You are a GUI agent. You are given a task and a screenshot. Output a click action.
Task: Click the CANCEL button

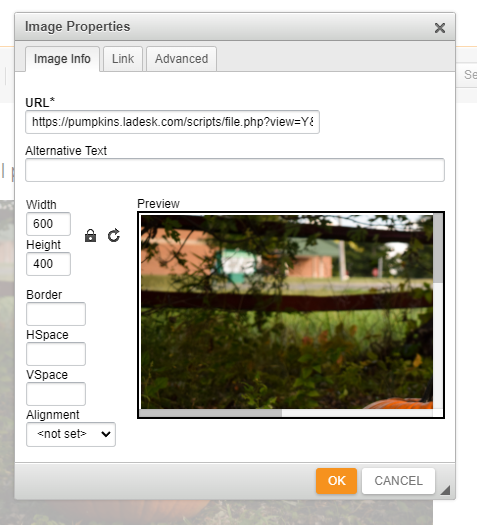[398, 481]
